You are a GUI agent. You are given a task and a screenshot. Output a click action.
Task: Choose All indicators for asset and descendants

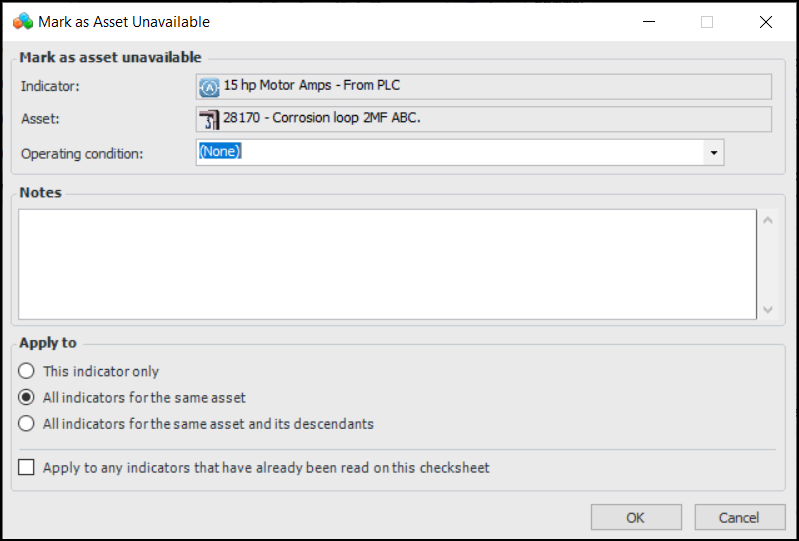coord(27,423)
